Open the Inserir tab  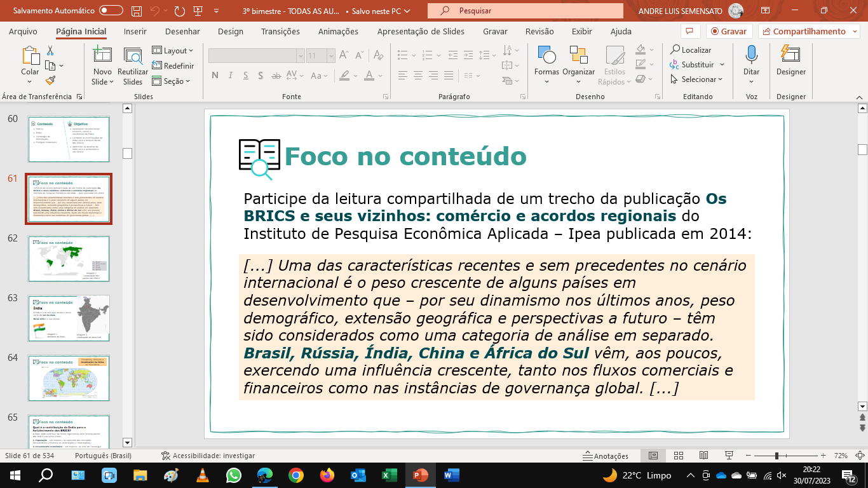pyautogui.click(x=135, y=31)
